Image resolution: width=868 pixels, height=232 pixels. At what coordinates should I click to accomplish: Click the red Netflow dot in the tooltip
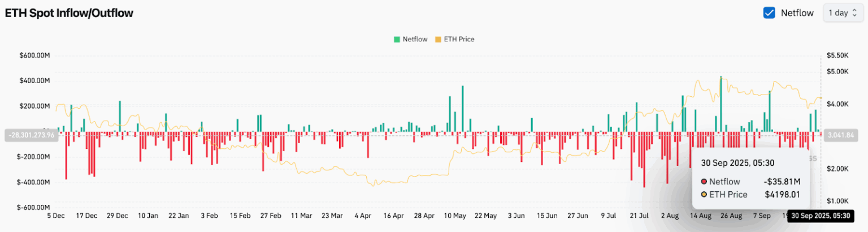pos(704,182)
